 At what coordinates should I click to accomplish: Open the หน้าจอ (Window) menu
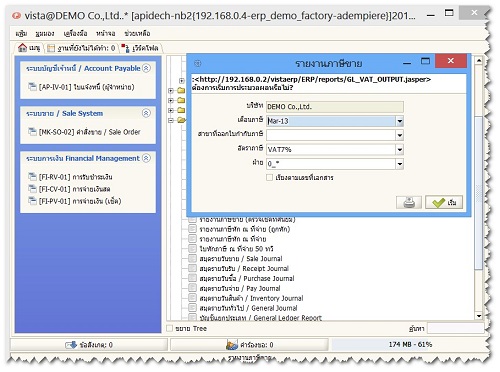pos(106,33)
